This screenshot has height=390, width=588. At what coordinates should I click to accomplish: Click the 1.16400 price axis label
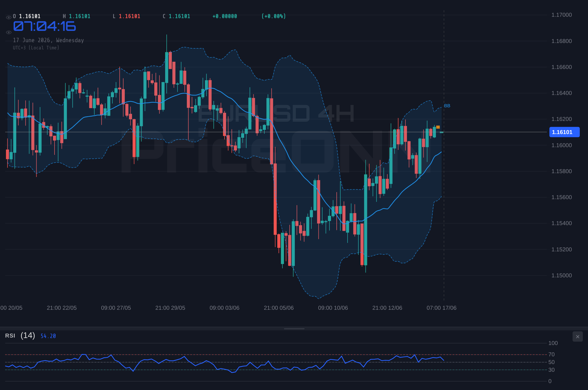pyautogui.click(x=562, y=93)
